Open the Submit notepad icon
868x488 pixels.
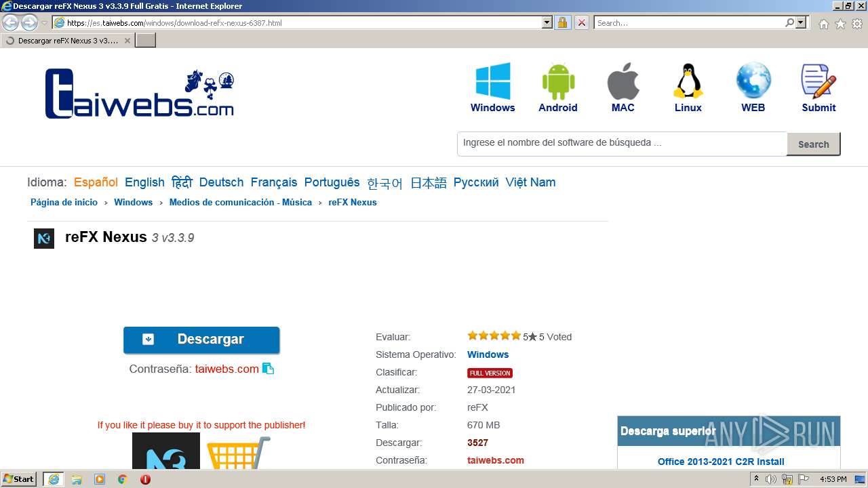click(x=818, y=81)
